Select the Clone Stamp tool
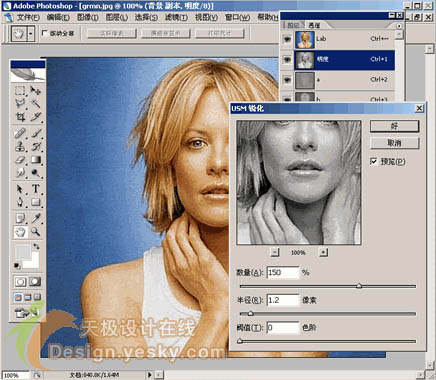This screenshot has width=436, height=380. [20, 146]
